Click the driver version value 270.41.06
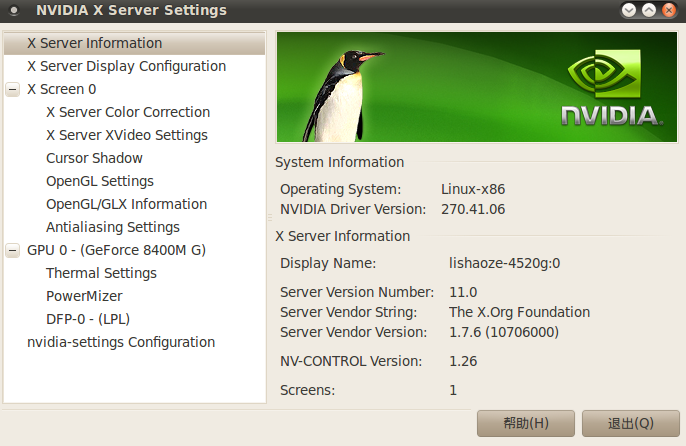The image size is (686, 446). [x=473, y=209]
